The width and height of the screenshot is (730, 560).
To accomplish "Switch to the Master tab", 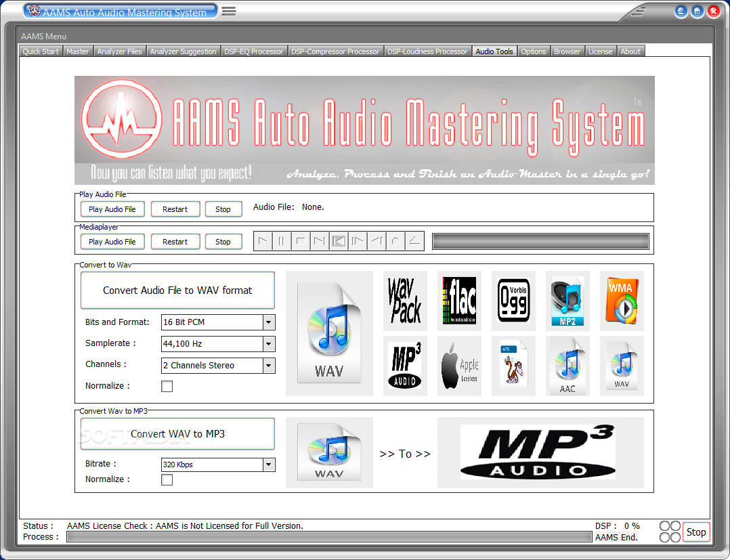I will [77, 51].
